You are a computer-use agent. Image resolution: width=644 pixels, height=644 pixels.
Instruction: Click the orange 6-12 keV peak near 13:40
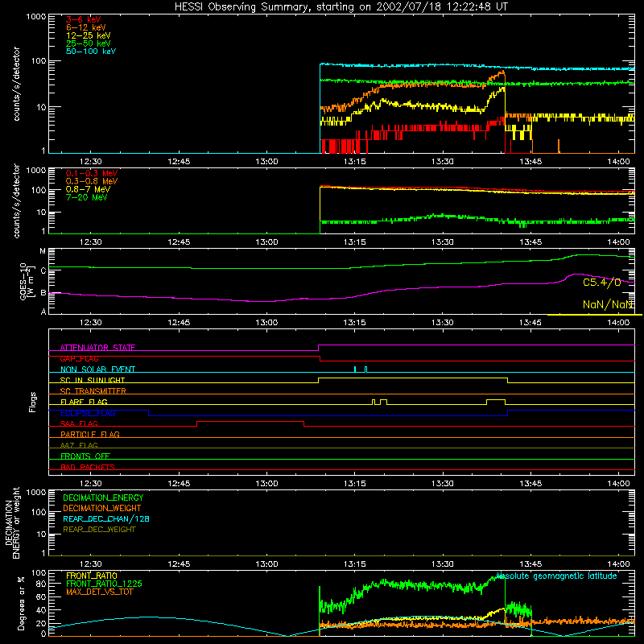502,72
